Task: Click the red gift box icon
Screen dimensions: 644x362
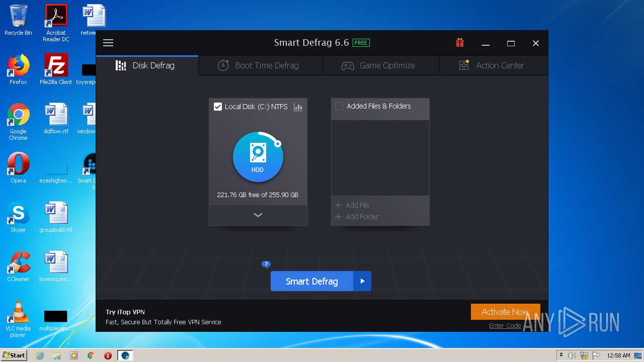Action: (x=460, y=43)
